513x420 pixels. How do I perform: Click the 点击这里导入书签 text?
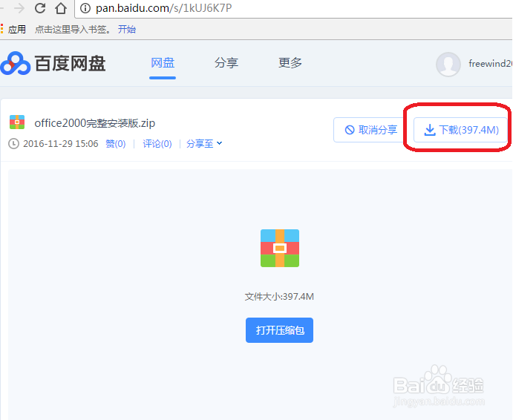click(73, 30)
